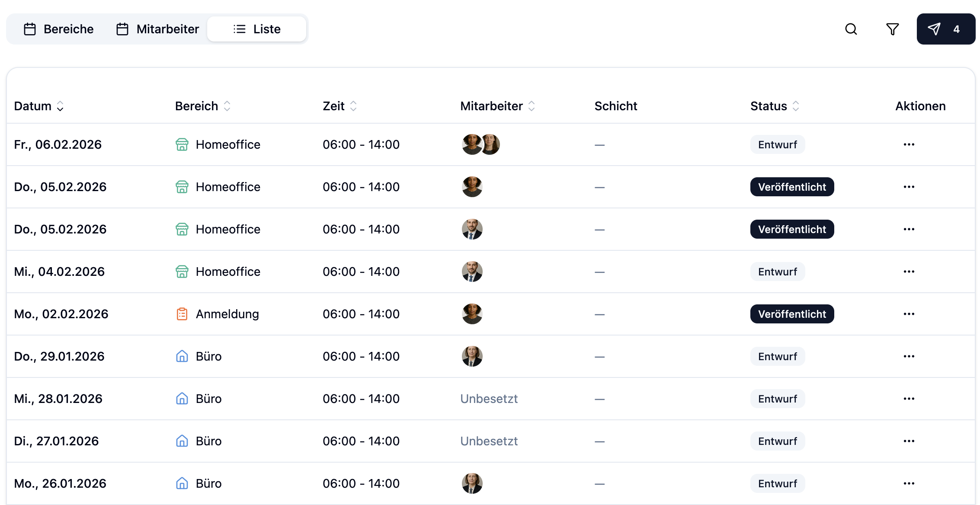This screenshot has height=505, width=980.
Task: Switch to the Mitarbeiter view tab
Action: pyautogui.click(x=158, y=29)
